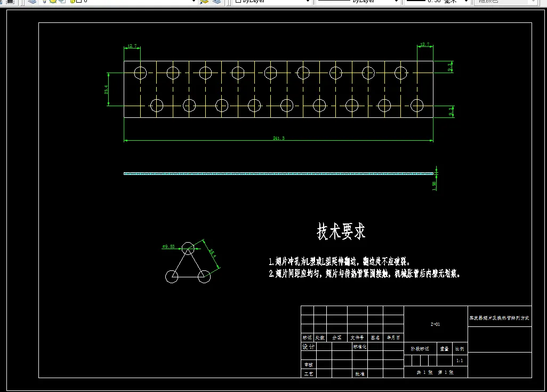Image resolution: width=547 pixels, height=392 pixels.
Task: Click the 1:1 scale value
Action: (x=460, y=361)
